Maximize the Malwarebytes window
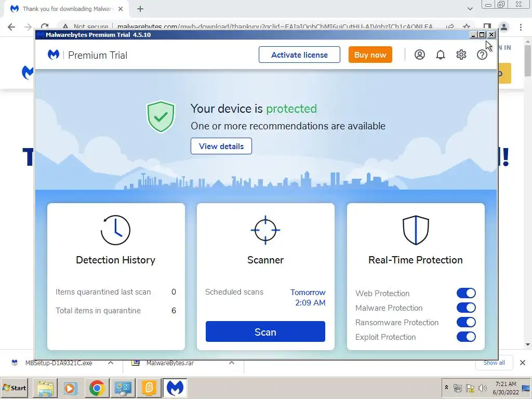This screenshot has width=532, height=399. pyautogui.click(x=482, y=35)
